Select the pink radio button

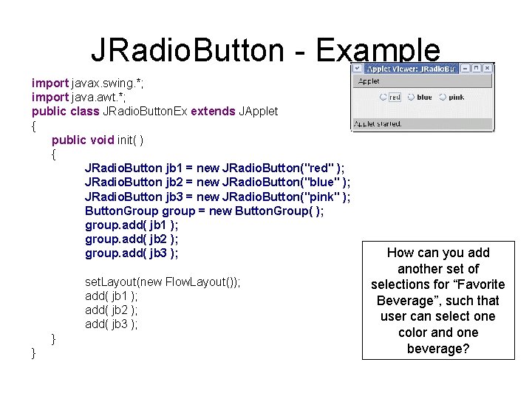pyautogui.click(x=451, y=98)
